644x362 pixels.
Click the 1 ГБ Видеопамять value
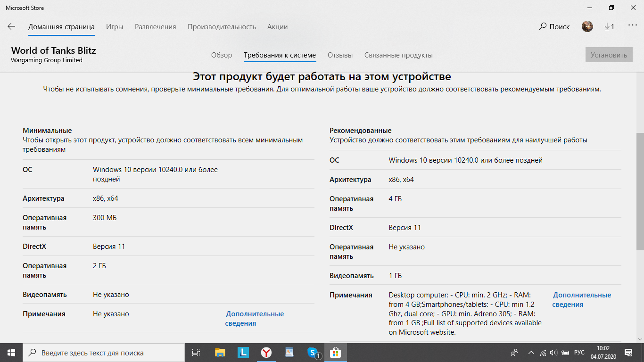point(395,276)
